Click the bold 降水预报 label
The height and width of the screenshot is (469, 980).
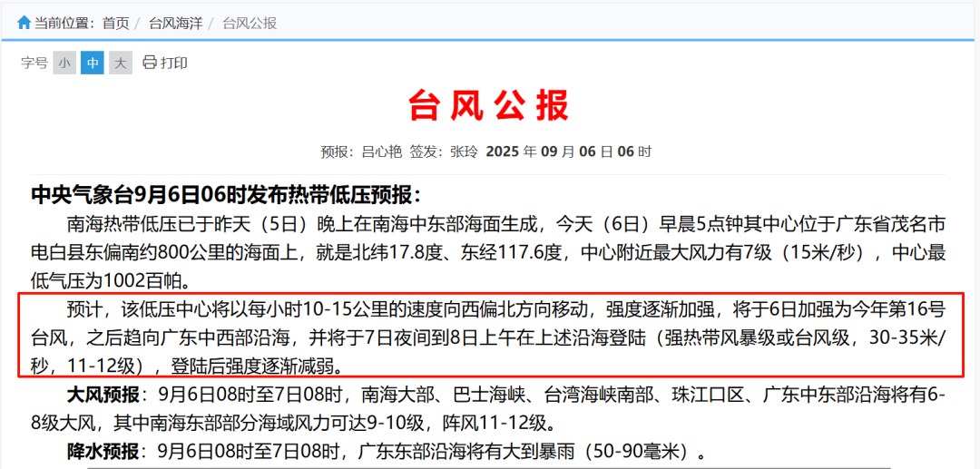[103, 451]
